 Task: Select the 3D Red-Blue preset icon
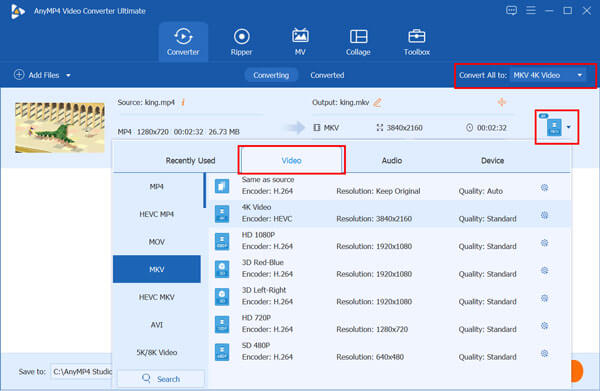(x=222, y=269)
